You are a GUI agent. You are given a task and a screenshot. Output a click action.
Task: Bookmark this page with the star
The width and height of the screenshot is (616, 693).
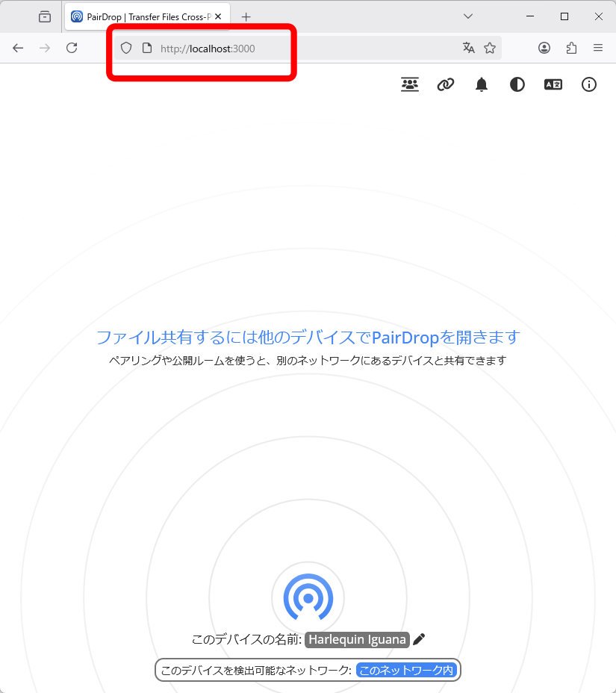pyautogui.click(x=490, y=48)
